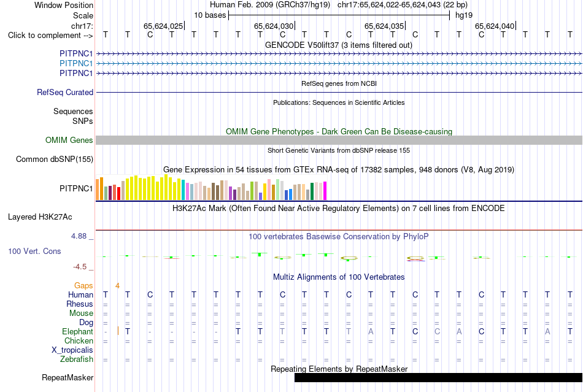The image size is (583, 392).
Task: Select the gray OMIM Genes item bar
Action: point(339,140)
